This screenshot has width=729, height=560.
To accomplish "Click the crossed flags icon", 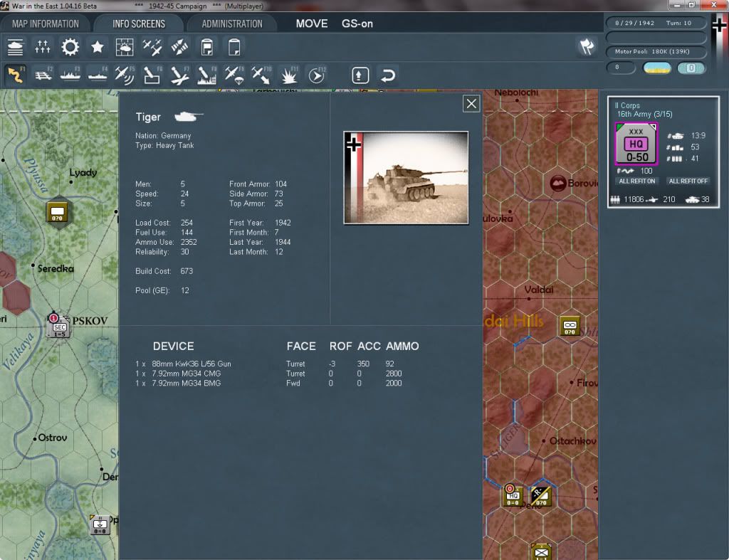I will click(587, 46).
